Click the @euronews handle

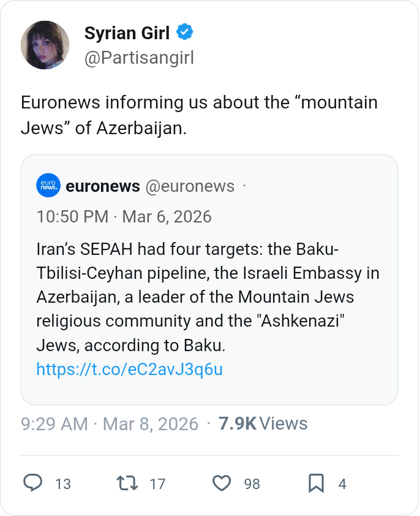pyautogui.click(x=190, y=186)
